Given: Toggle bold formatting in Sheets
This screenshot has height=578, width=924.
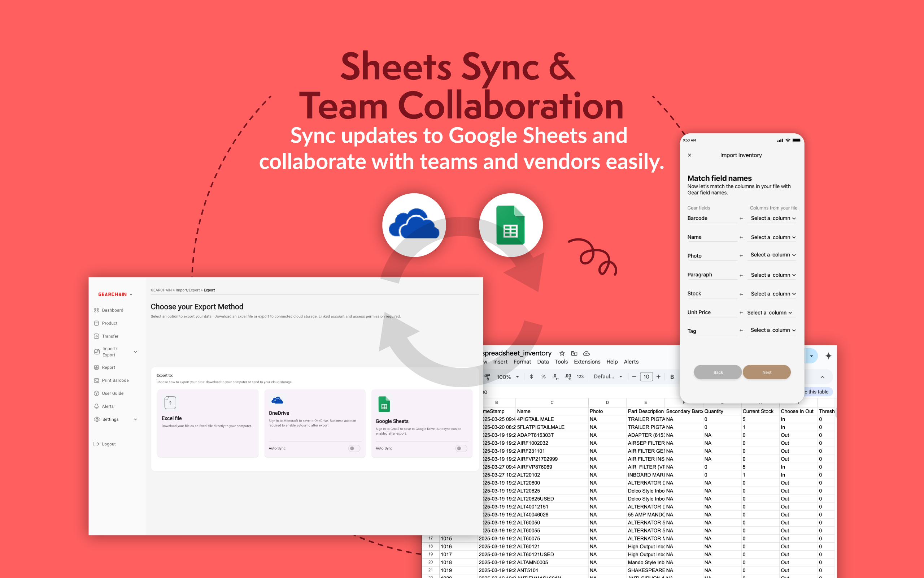Looking at the screenshot, I should pyautogui.click(x=672, y=377).
